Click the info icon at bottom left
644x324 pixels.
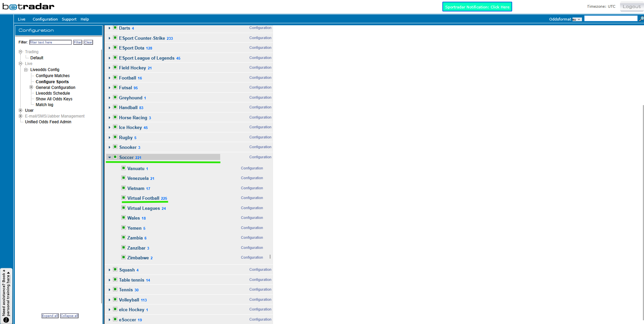(6, 320)
